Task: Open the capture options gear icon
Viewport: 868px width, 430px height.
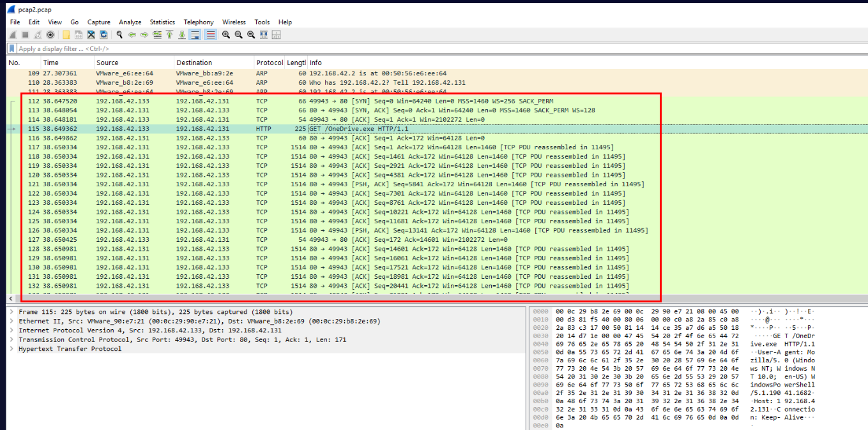Action: (50, 34)
